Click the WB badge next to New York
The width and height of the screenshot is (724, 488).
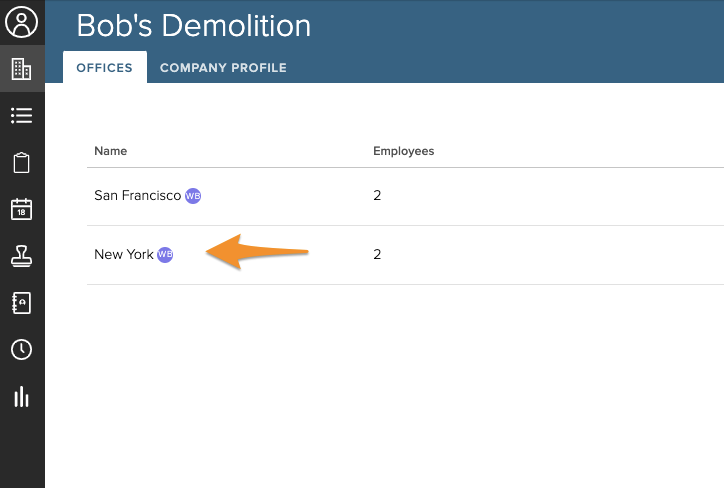(x=165, y=255)
